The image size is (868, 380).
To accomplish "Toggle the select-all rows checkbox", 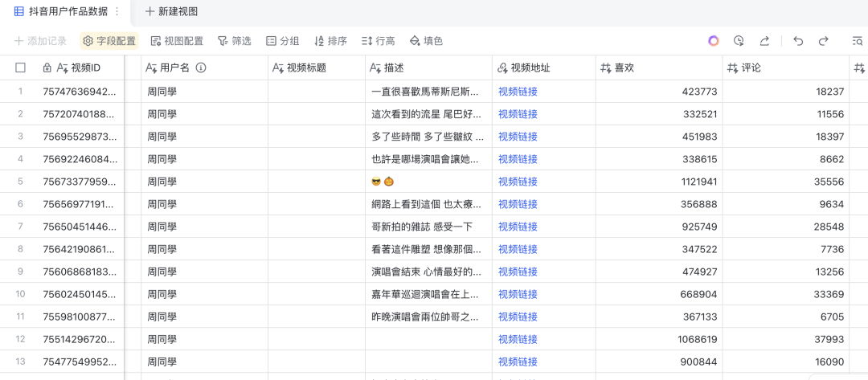I will point(20,67).
